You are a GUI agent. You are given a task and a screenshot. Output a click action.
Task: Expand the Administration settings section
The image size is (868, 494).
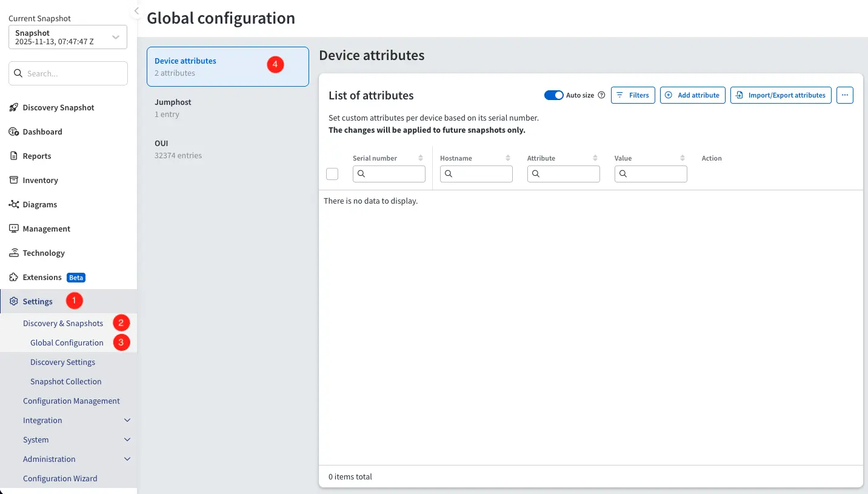[49, 459]
